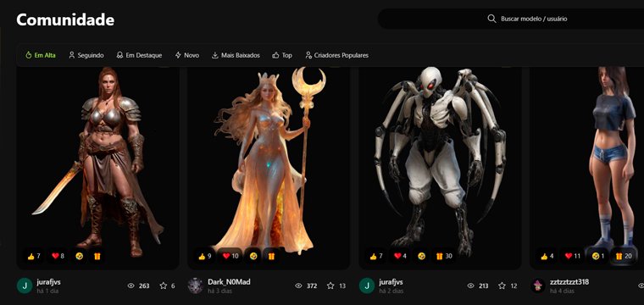The height and width of the screenshot is (305, 644).
Task: React with laughing emoji on warrior model
Action: (x=80, y=256)
